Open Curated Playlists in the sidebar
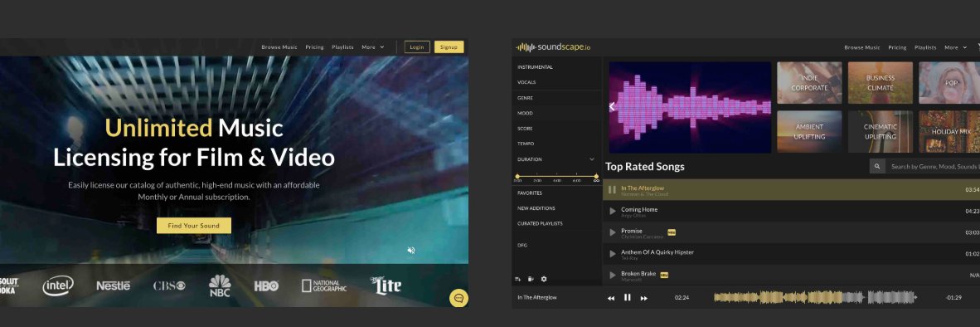This screenshot has height=327, width=980. pyautogui.click(x=540, y=223)
